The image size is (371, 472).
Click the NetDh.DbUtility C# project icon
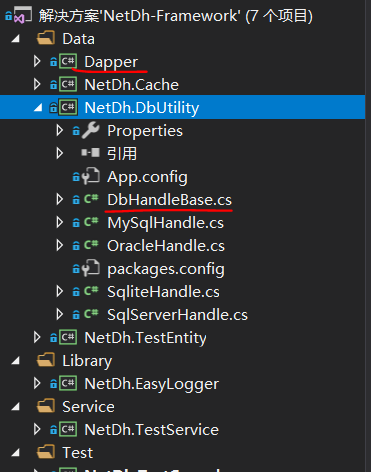(x=68, y=107)
